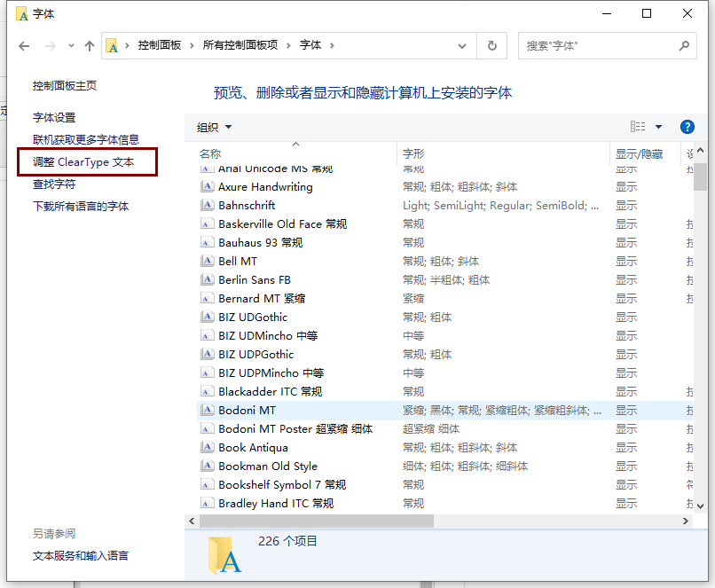The width and height of the screenshot is (715, 588).
Task: Click 控制面板 in address breadcrumb
Action: (x=159, y=45)
